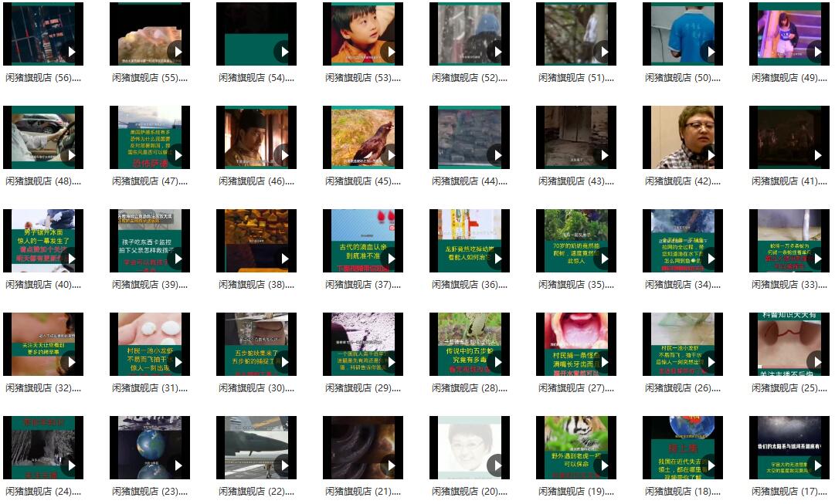Select the thumbnail of video 闲猪旗舰店 (42)
Screen dimensions: 835x504
[x=683, y=137]
